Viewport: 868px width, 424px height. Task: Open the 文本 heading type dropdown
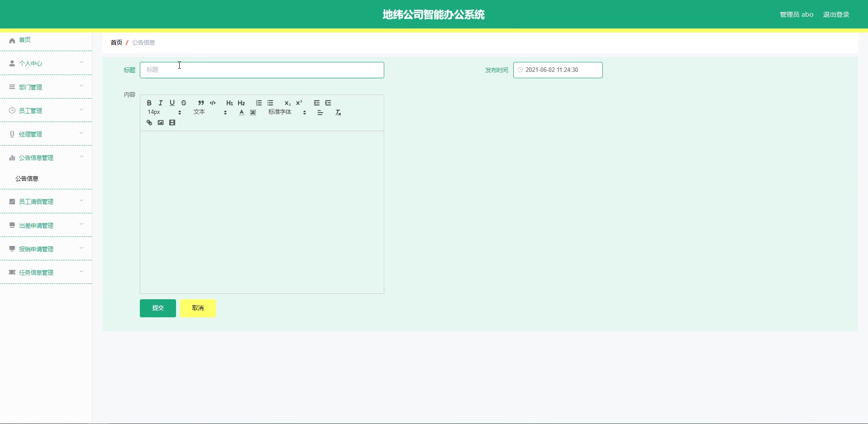pos(210,112)
